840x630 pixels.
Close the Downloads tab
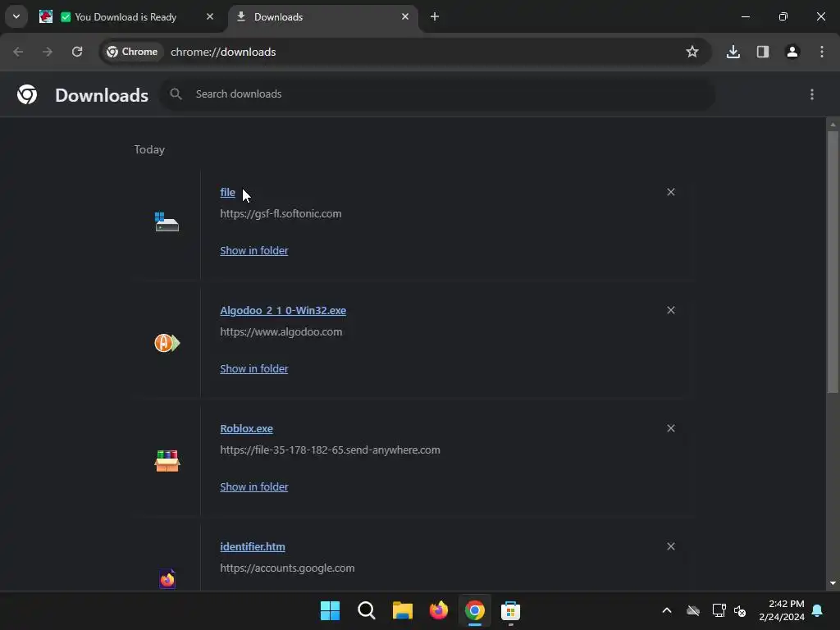click(x=405, y=16)
